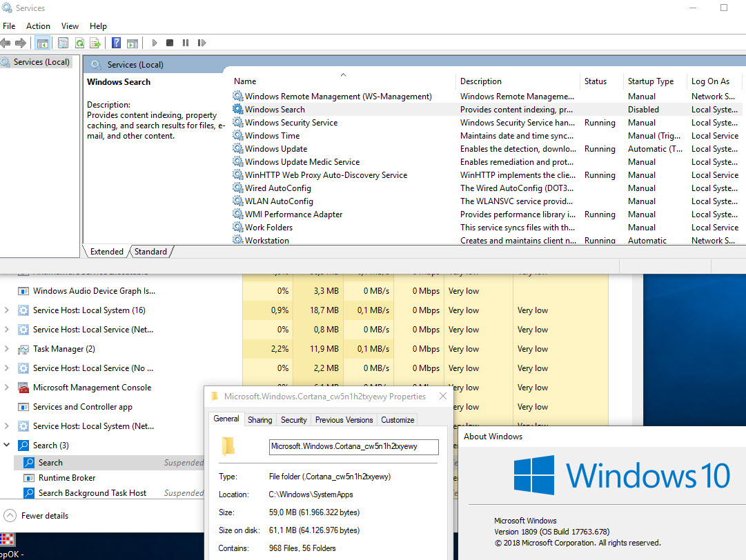This screenshot has height=560, width=746.
Task: Close the Cortana Properties dialog
Action: click(443, 396)
